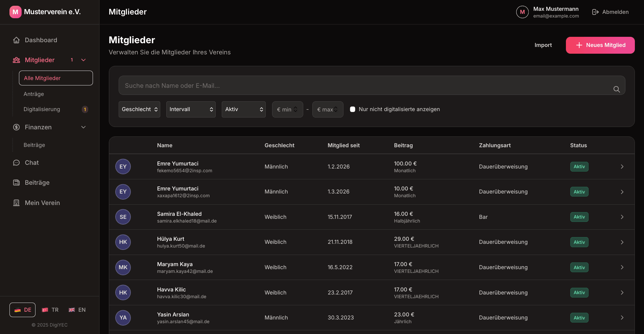Screen dimensions: 644x334
Task: Click the MK avatar of Maryam Kaya
Action: pos(123,267)
